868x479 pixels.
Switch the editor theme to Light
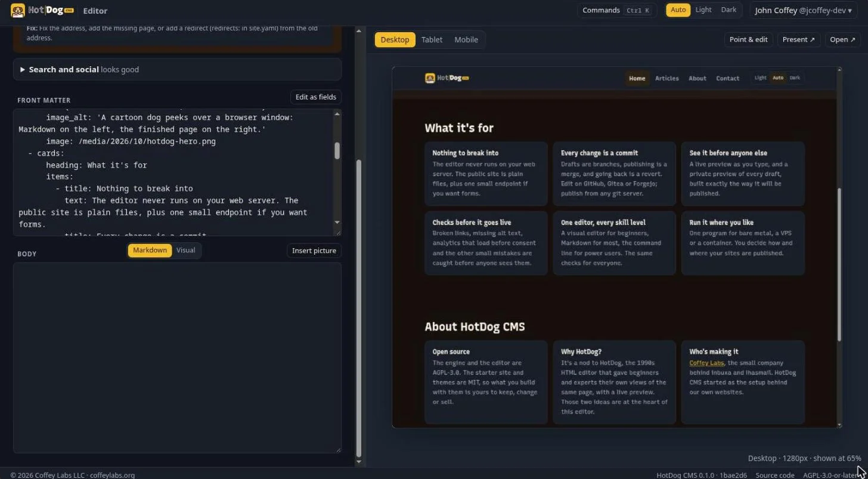coord(703,10)
